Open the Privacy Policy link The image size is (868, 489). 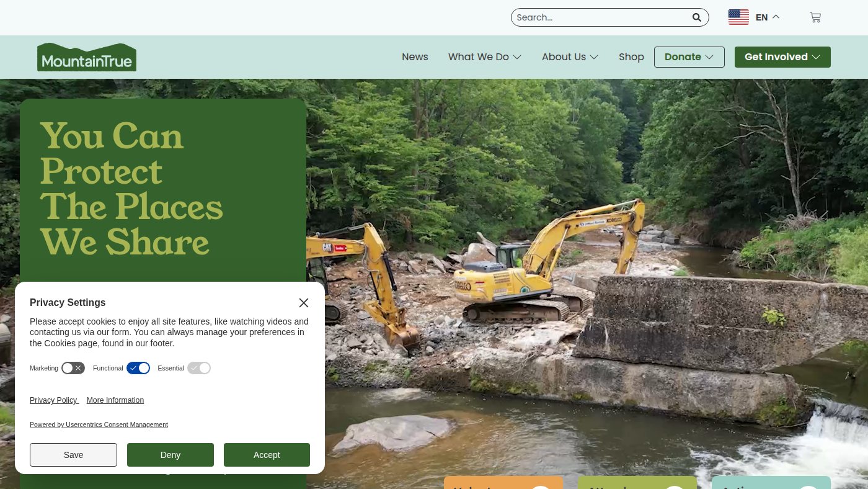[x=54, y=400]
